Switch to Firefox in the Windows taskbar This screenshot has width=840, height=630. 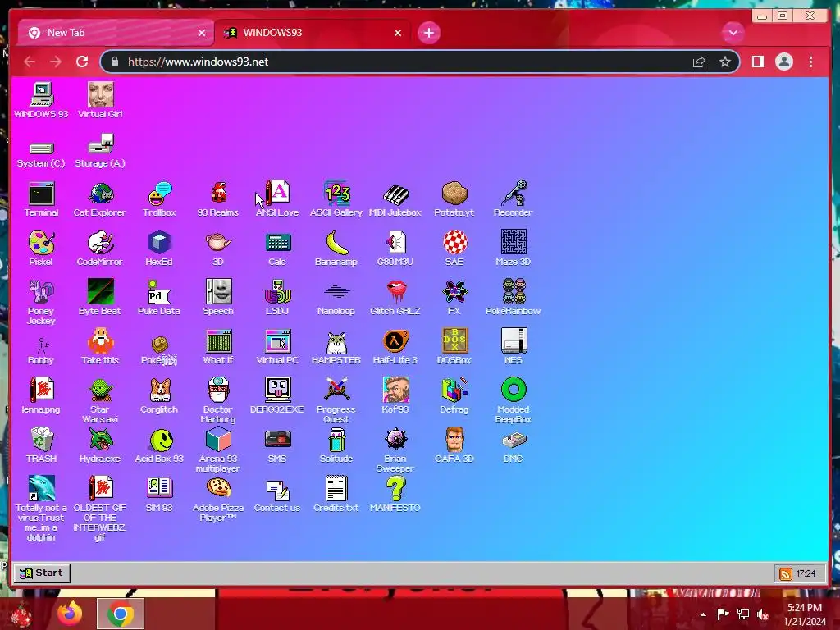coord(70,614)
